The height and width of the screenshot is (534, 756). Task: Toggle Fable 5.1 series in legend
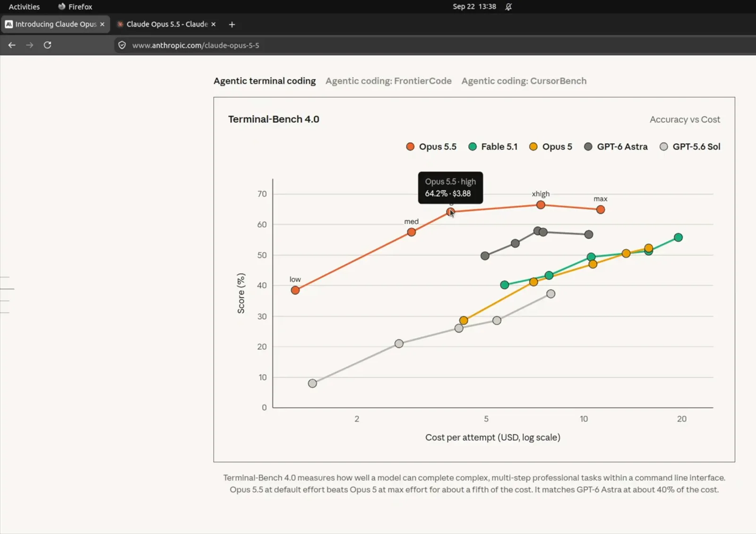coord(493,146)
